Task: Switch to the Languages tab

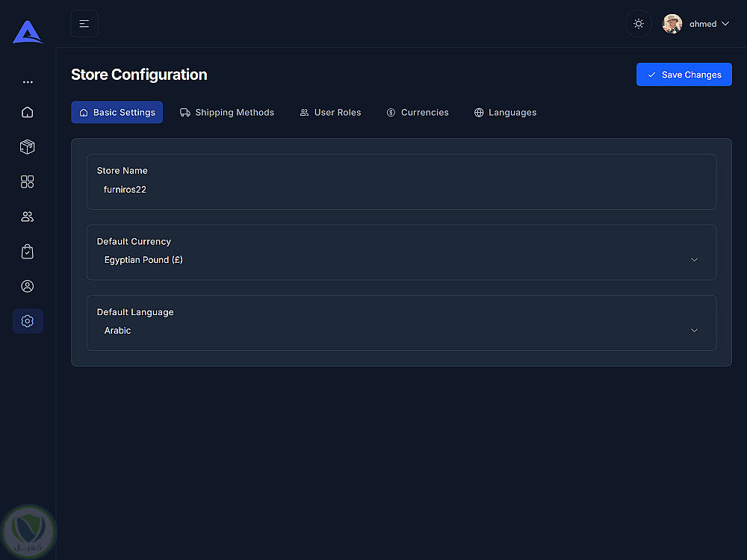Action: coord(506,113)
